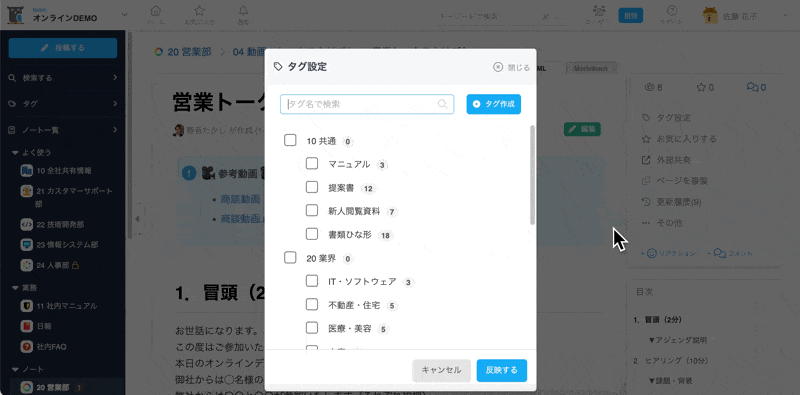
Task: Click the リアクション add button
Action: tap(668, 253)
